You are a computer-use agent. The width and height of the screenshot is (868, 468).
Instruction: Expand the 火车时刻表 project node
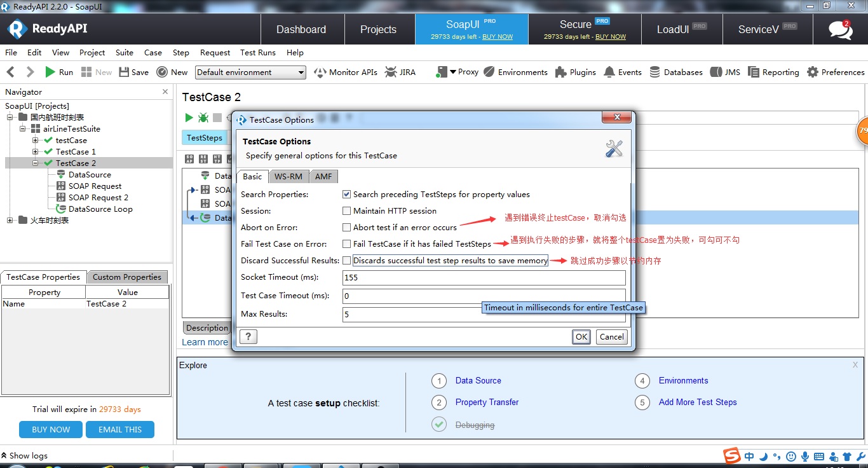[x=10, y=221]
